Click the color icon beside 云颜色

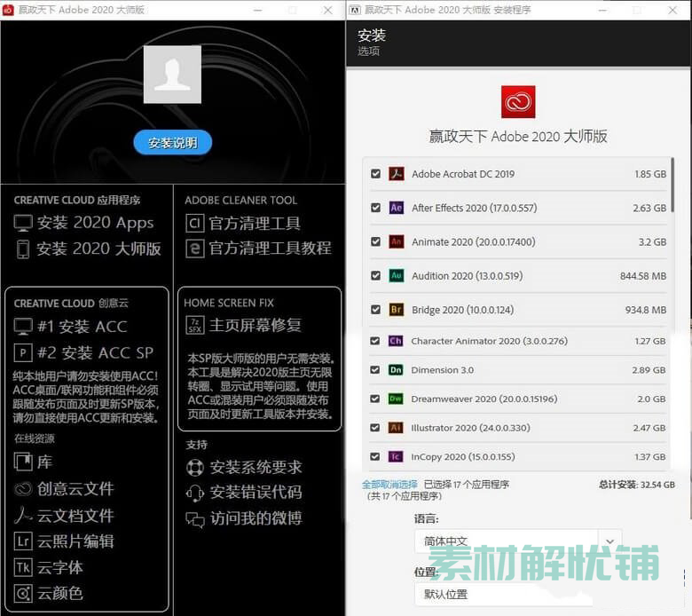(23, 594)
